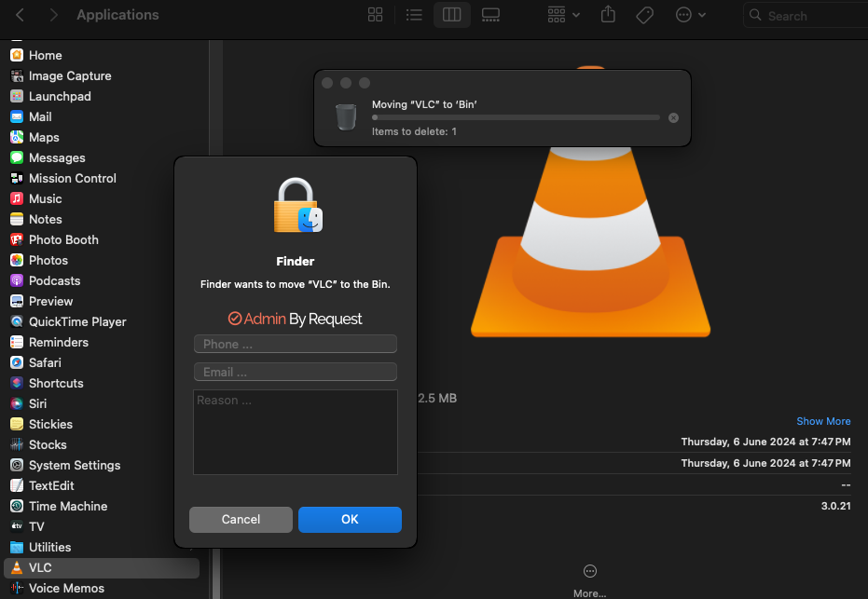Click the Admin By Request logo
Viewport: 868px width, 599px height.
pos(295,319)
